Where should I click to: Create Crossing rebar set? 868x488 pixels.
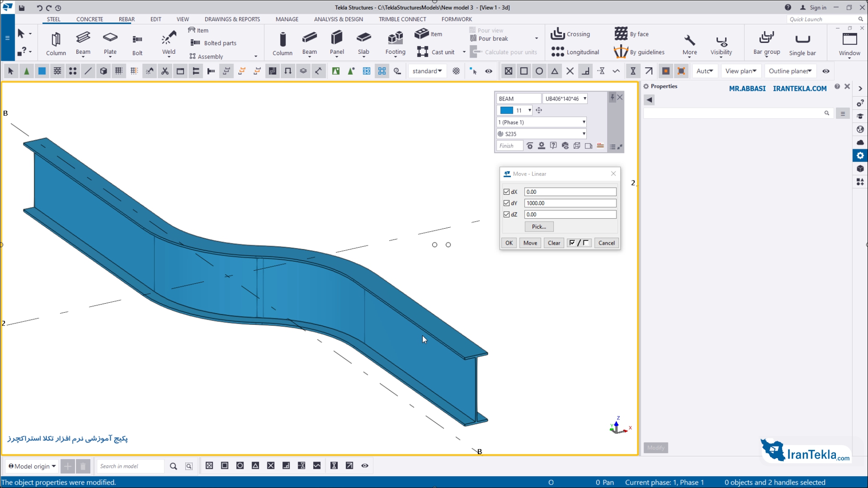click(570, 34)
